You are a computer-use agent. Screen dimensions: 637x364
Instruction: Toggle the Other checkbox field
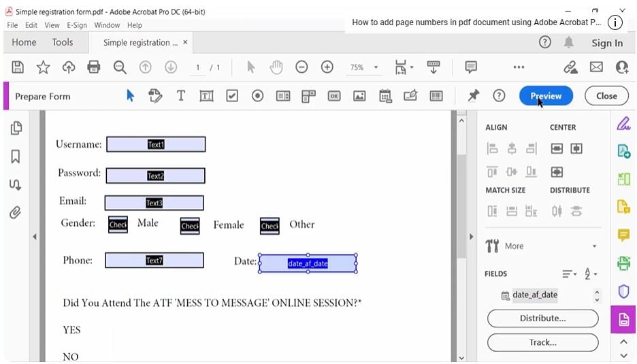[269, 226]
